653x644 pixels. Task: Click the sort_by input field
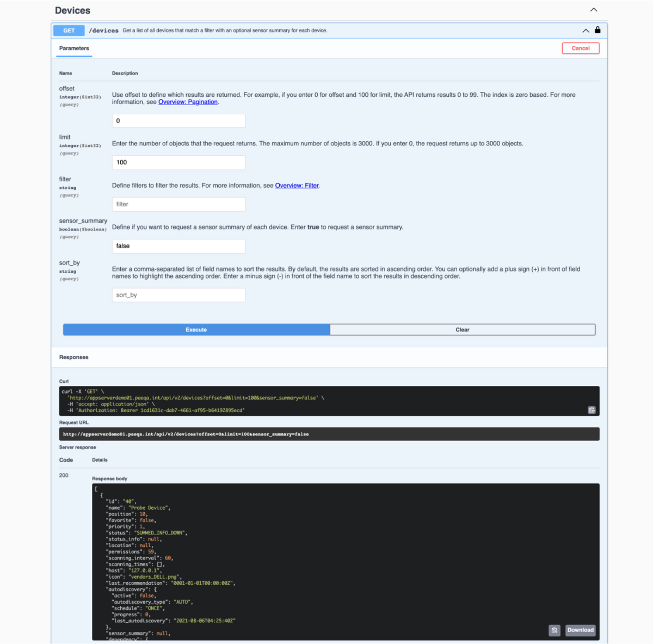point(178,295)
